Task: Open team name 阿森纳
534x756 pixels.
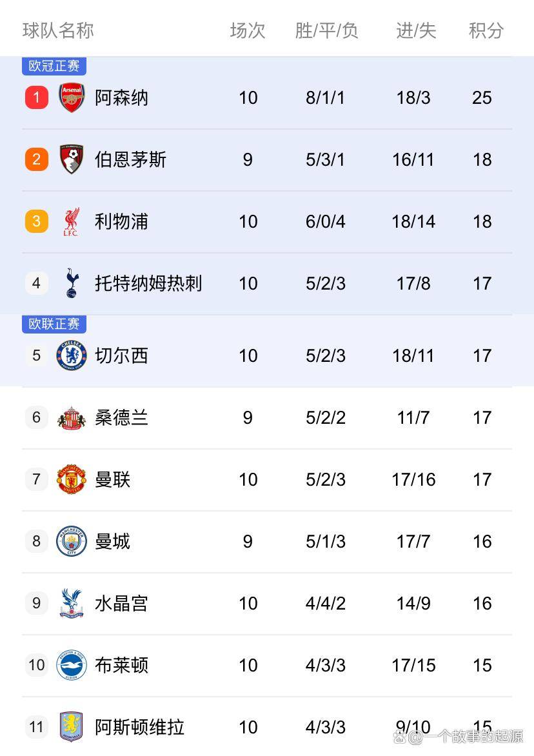Action: 121,97
